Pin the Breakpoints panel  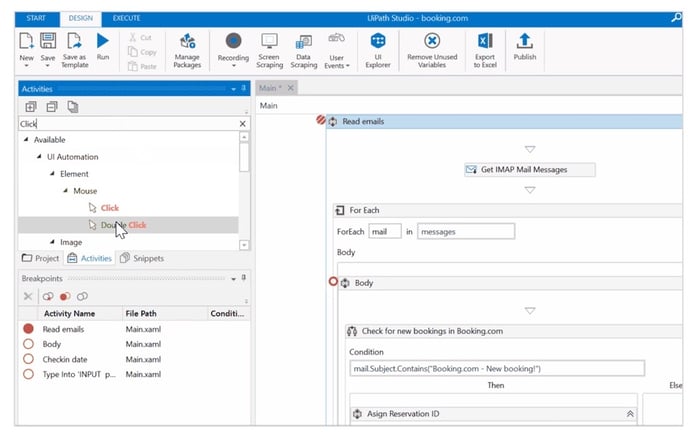(244, 278)
